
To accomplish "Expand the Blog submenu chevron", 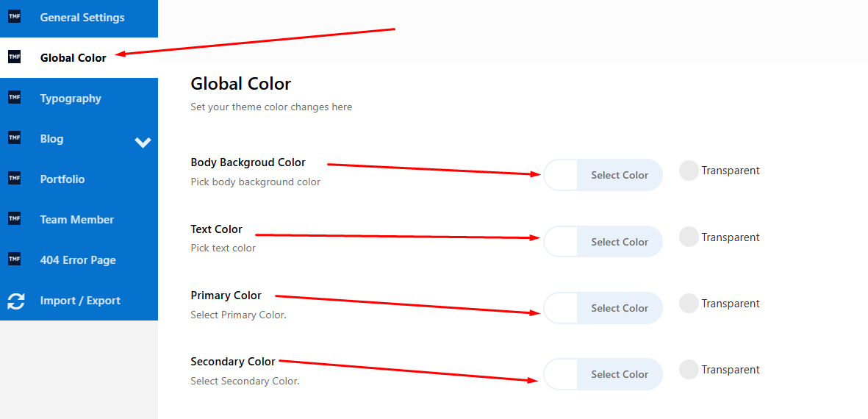I will coord(143,142).
